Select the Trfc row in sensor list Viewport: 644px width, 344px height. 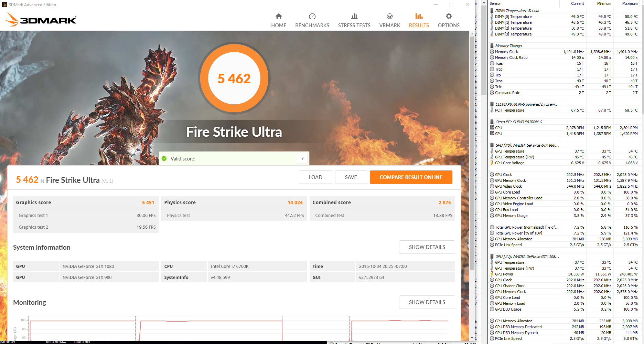[x=564, y=87]
